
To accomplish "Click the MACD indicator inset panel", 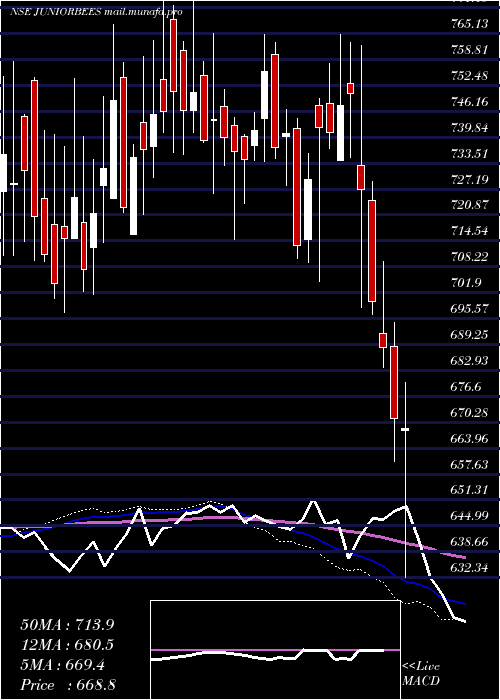I will coord(275,650).
